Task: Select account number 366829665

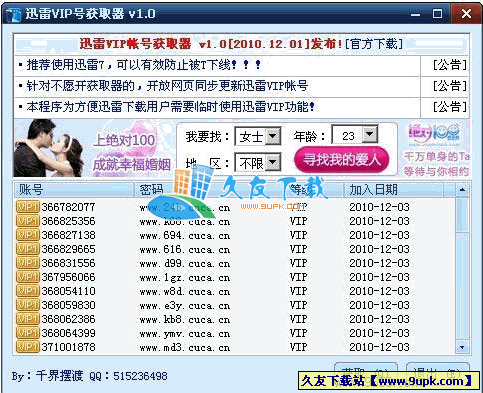Action: pos(68,249)
